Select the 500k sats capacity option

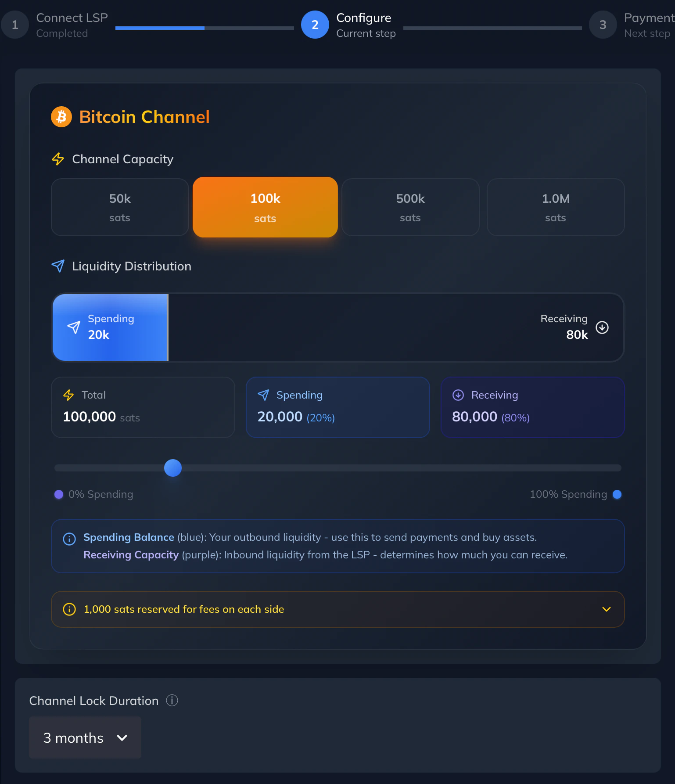click(x=410, y=207)
